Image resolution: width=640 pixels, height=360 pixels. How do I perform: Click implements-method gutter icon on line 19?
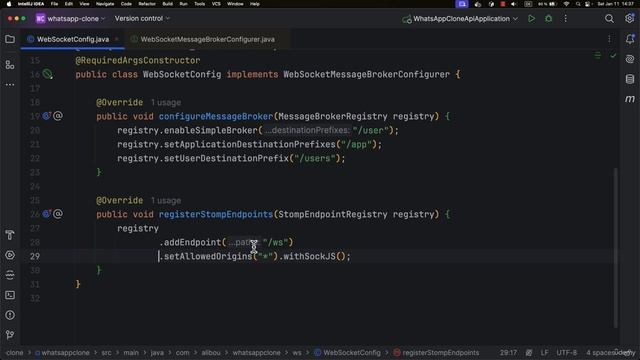point(46,116)
